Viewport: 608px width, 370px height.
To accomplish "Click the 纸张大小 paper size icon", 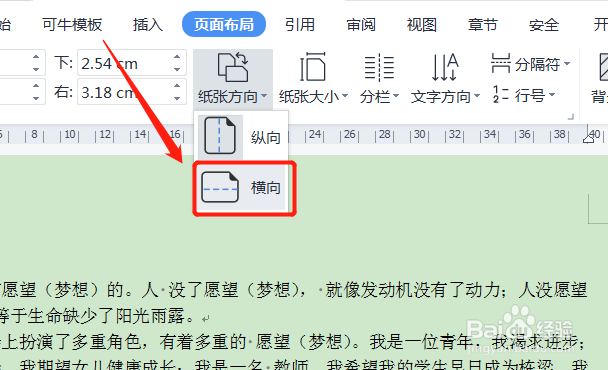I will [313, 67].
